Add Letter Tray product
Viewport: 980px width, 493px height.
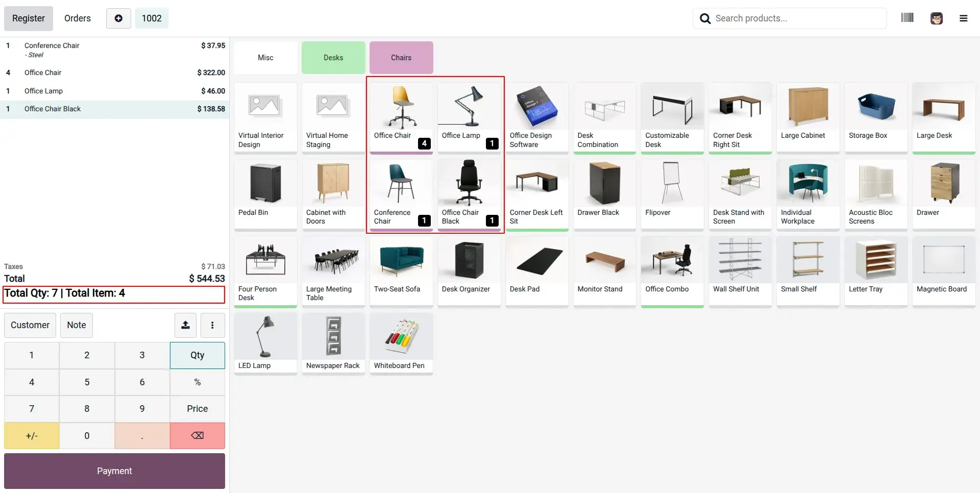(876, 272)
